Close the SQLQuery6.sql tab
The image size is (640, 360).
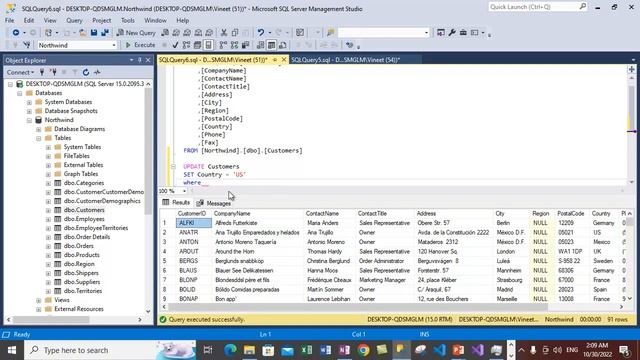(x=284, y=60)
